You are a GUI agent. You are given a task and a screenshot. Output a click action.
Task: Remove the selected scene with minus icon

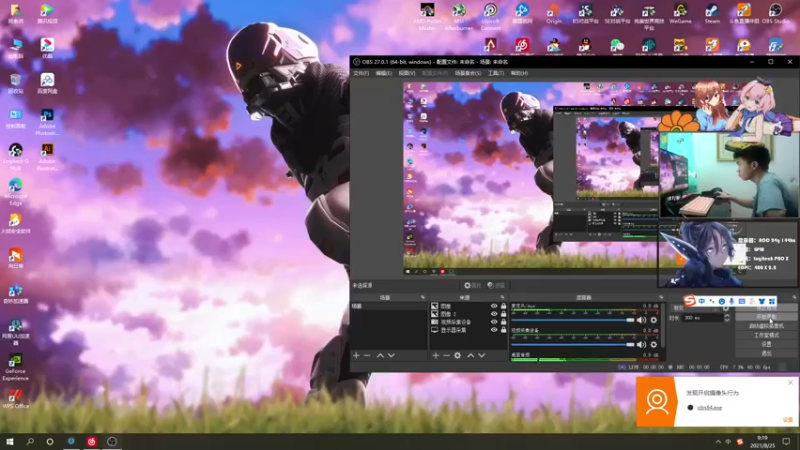pos(367,355)
